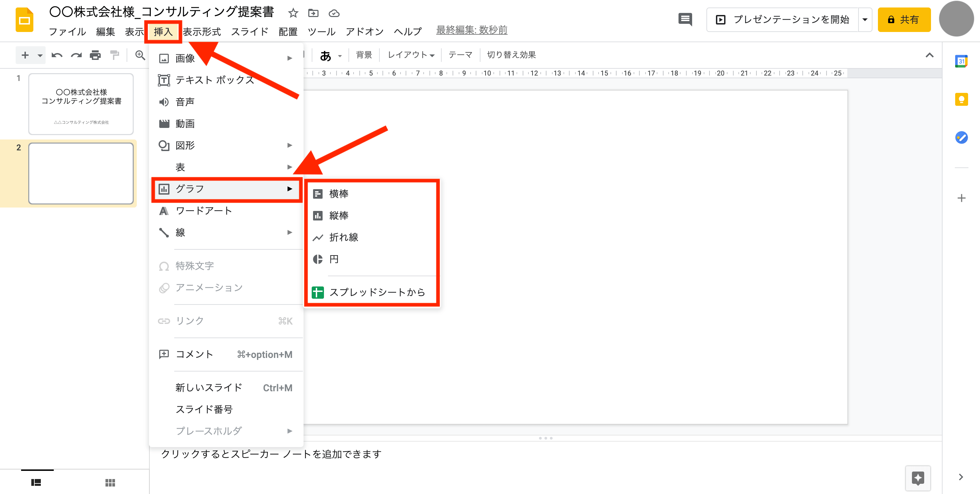Viewport: 980px width, 494px height.
Task: Click the new slide plus button
Action: (x=25, y=55)
